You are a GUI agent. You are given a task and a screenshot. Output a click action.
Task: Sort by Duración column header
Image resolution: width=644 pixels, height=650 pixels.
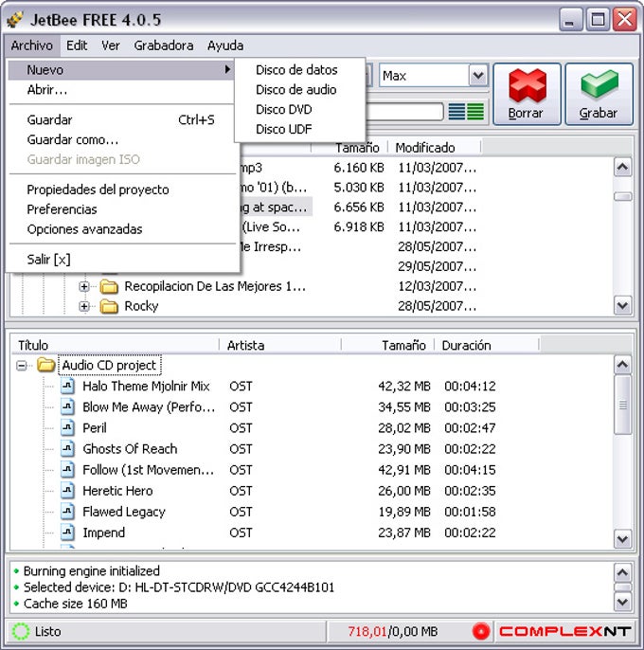pyautogui.click(x=487, y=345)
